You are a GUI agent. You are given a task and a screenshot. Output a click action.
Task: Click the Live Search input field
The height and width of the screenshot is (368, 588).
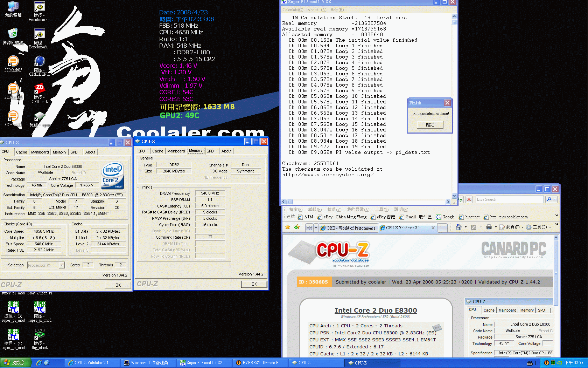(509, 199)
